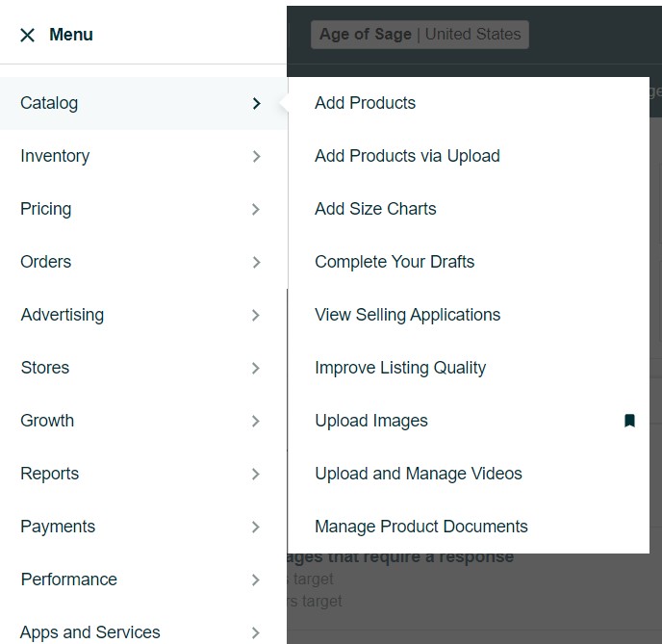
Task: Open the Catalog menu item
Action: pos(143,103)
